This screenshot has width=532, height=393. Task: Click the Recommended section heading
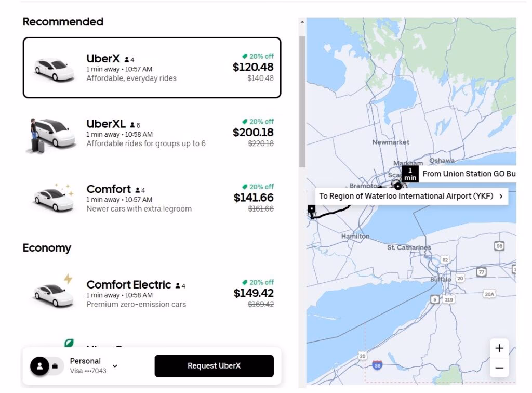click(62, 22)
